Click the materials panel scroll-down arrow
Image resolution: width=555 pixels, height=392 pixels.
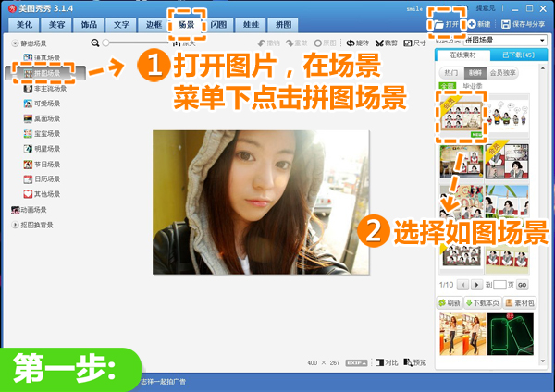543,361
